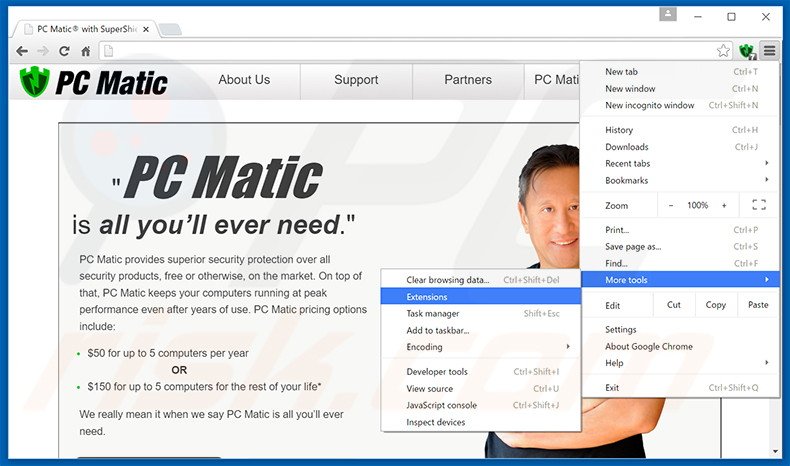
Task: Open Downloads from the Chrome menu
Action: [681, 147]
